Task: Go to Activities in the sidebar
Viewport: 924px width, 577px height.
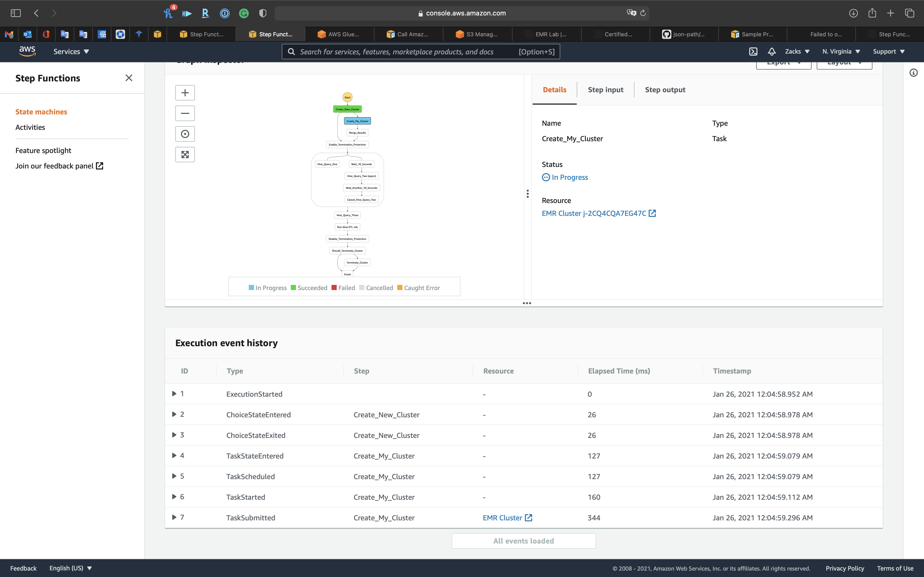Action: (x=30, y=127)
